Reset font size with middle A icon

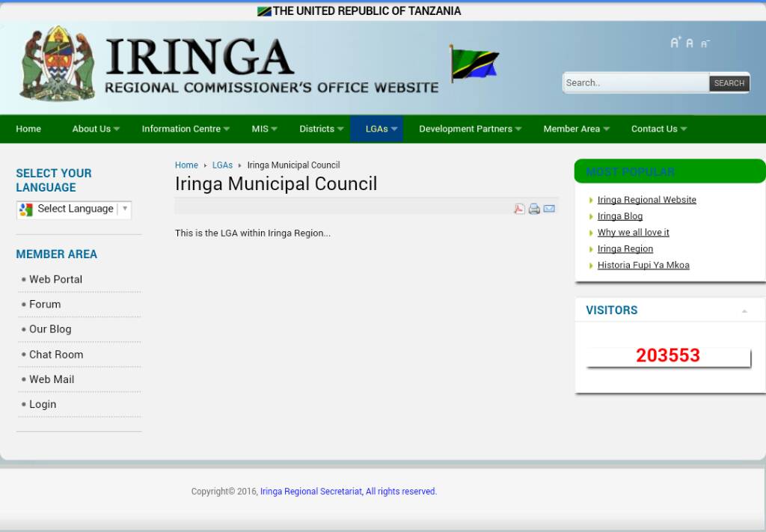click(x=690, y=43)
